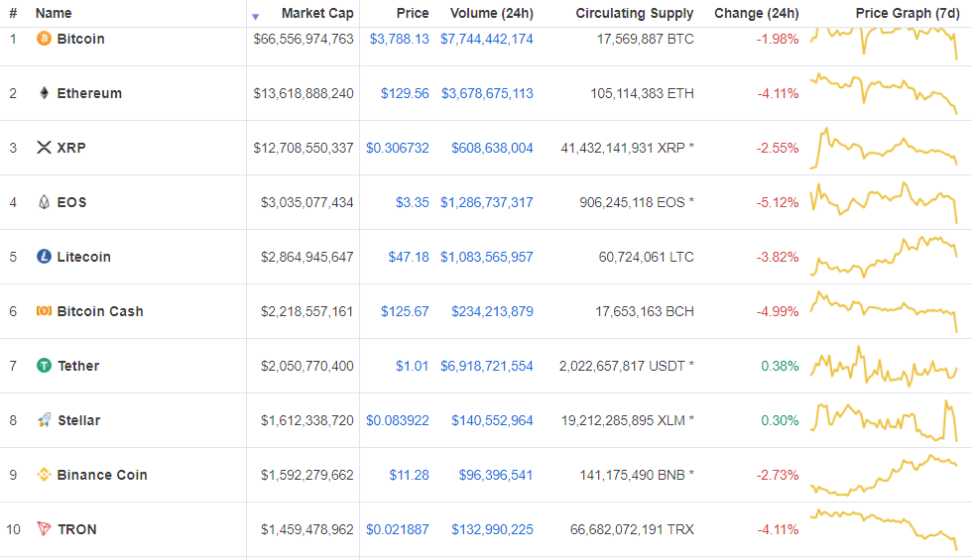The image size is (972, 560).
Task: Open the Ethereum name link
Action: tap(89, 93)
